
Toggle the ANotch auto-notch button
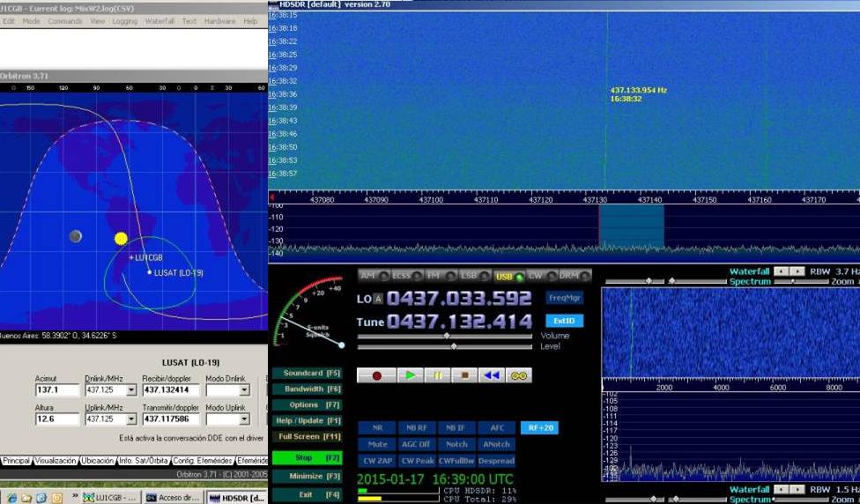click(x=496, y=444)
